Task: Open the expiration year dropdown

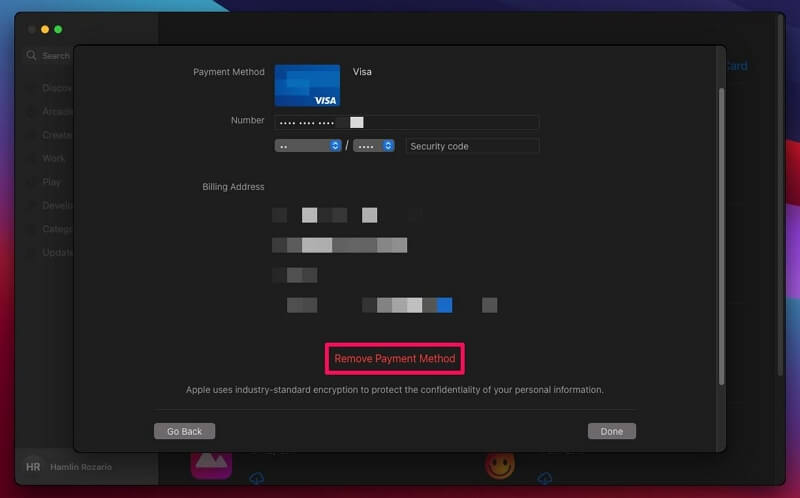Action: tap(373, 146)
